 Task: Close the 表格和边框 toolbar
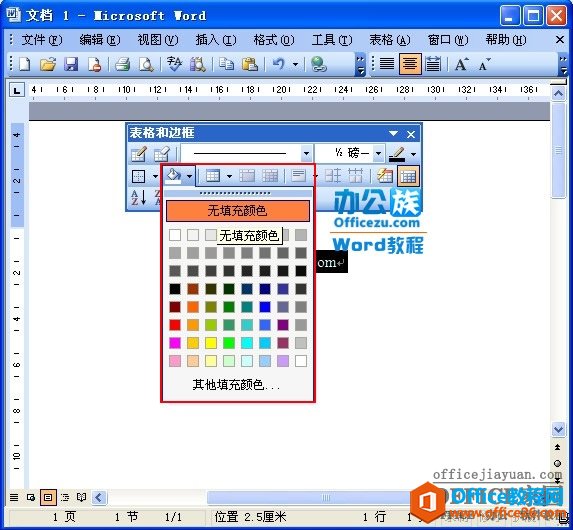pos(411,134)
